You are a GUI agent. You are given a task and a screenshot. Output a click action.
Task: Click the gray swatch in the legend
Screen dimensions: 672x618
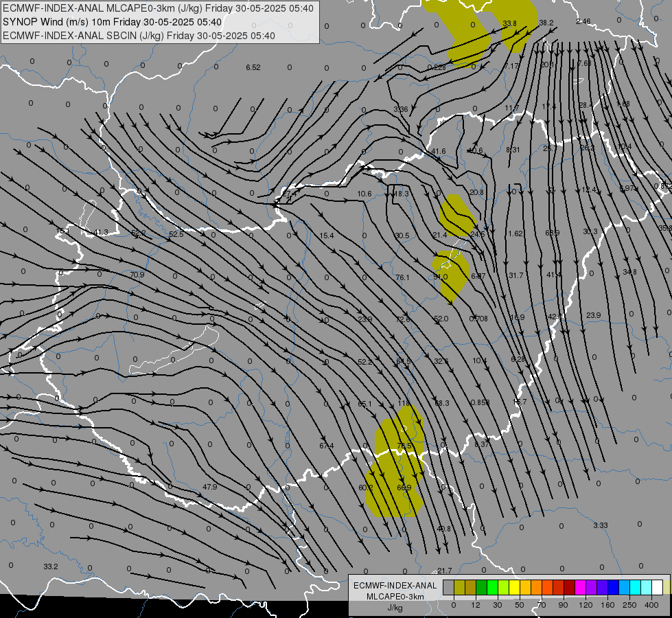[x=448, y=587]
